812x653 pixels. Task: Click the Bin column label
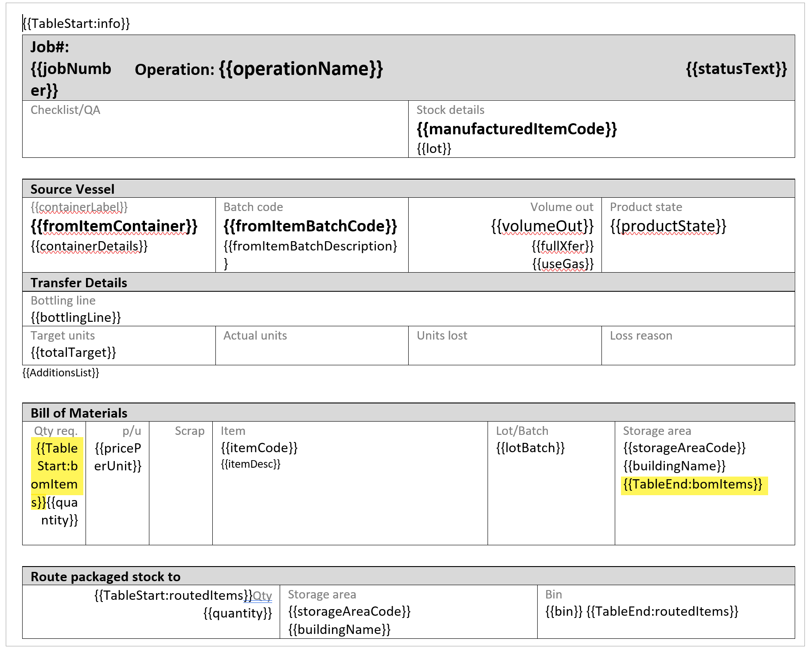click(x=554, y=594)
